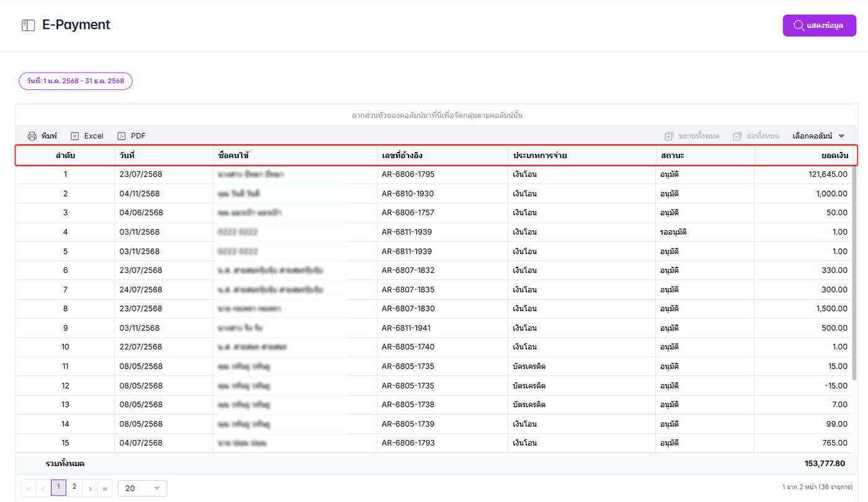Screen dimensions: 868x502
Task: Open the เลือกคอลัมน์ column chooser dropdown
Action: (x=818, y=136)
